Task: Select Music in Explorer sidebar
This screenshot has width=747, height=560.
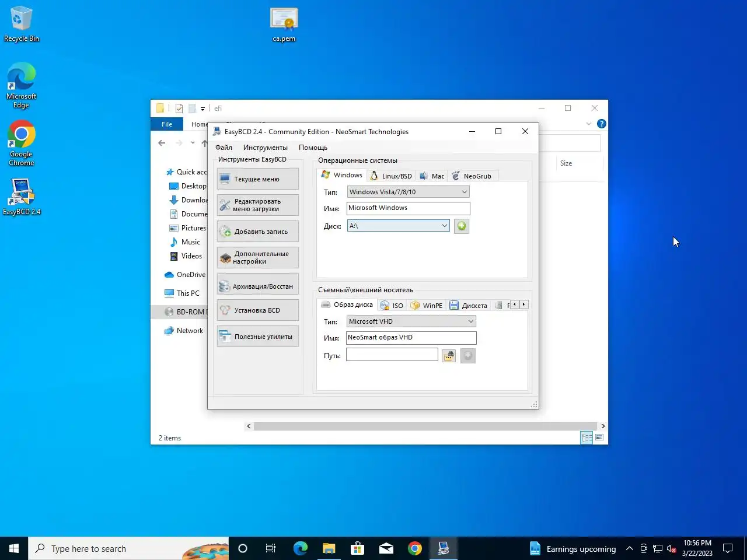Action: point(185,242)
